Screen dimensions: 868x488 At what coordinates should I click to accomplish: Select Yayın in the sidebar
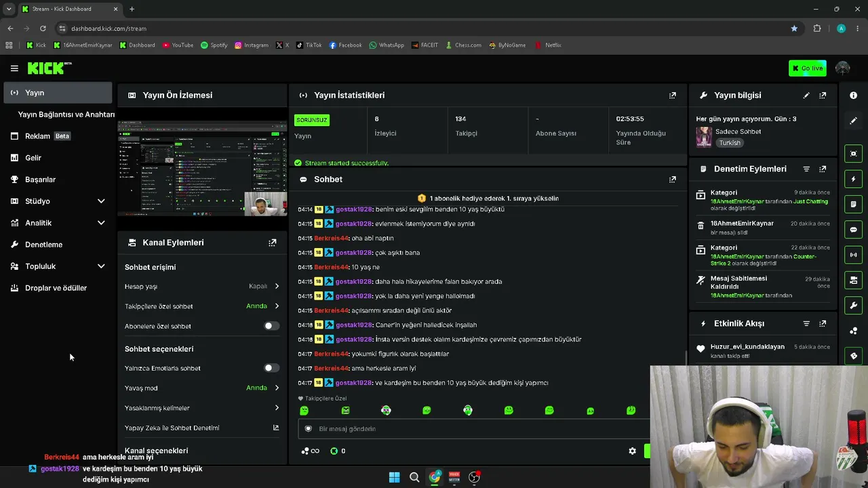pyautogui.click(x=58, y=93)
